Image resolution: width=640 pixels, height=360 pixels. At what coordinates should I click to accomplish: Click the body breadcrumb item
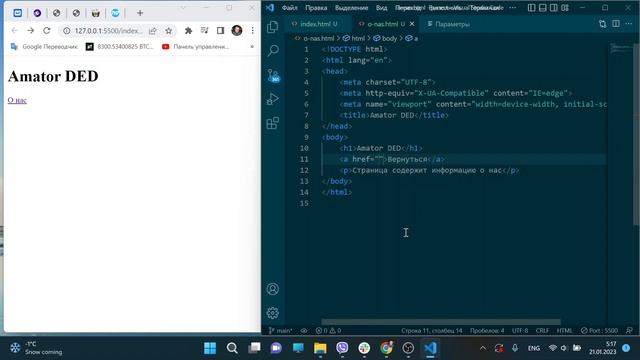tap(385, 38)
